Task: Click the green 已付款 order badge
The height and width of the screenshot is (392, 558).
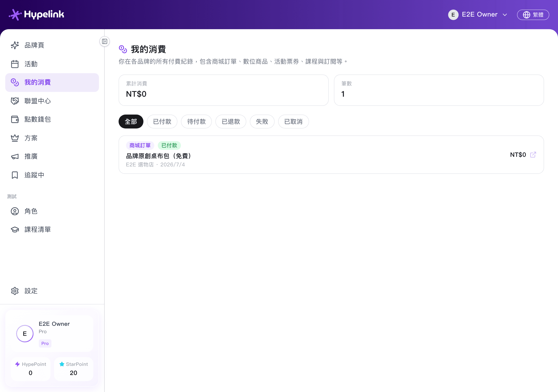Action: 169,145
